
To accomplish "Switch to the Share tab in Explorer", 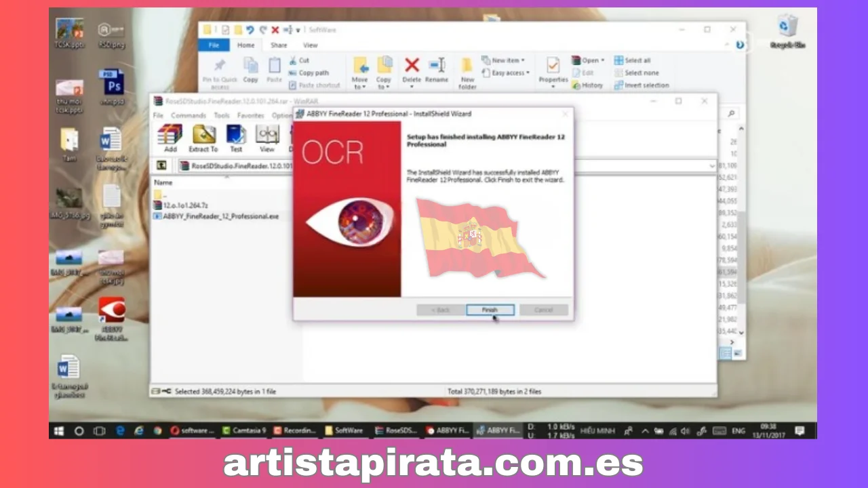I will pyautogui.click(x=279, y=45).
